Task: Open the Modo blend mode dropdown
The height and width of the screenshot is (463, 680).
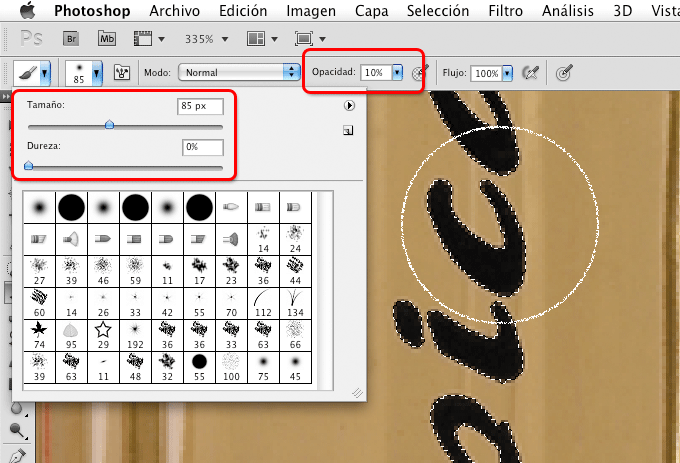Action: (x=239, y=73)
